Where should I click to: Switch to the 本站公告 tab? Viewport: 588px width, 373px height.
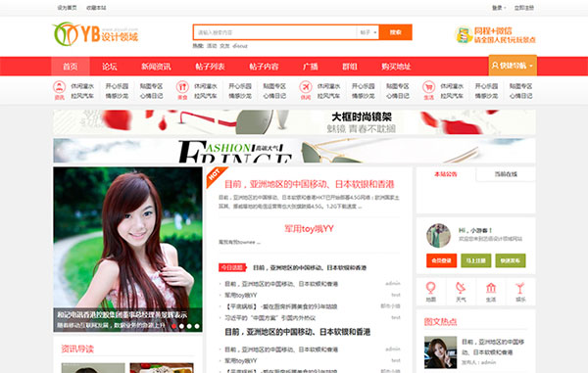[x=446, y=174]
